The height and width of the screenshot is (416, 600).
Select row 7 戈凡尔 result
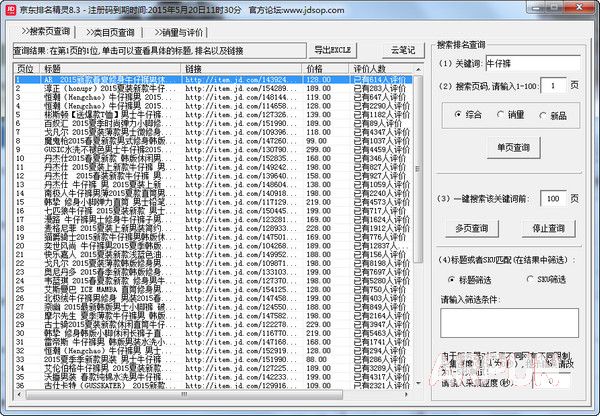coord(214,132)
